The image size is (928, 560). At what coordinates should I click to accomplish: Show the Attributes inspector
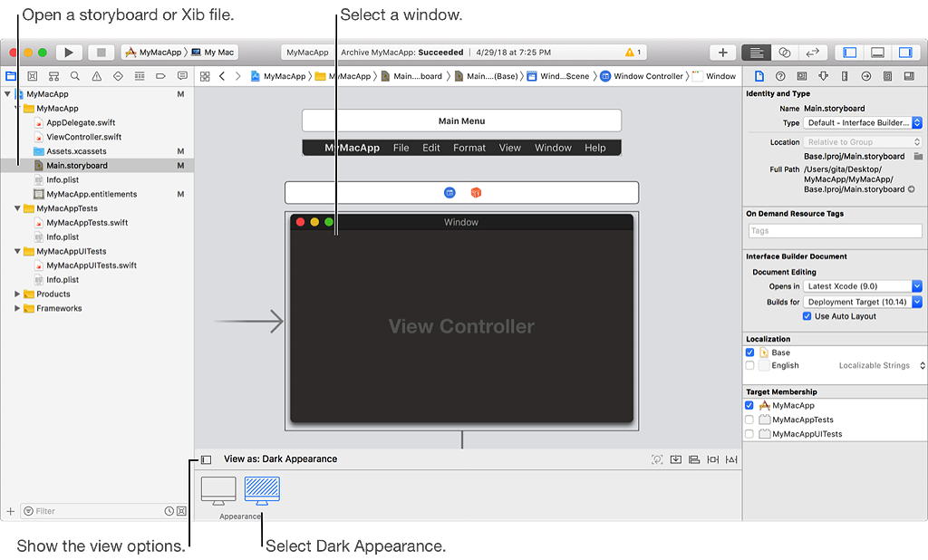coord(823,76)
